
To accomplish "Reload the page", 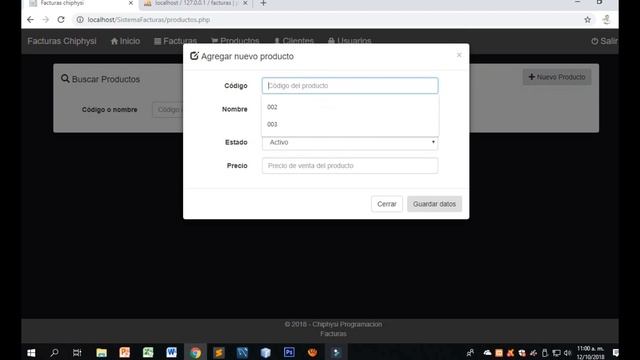I will pyautogui.click(x=61, y=20).
